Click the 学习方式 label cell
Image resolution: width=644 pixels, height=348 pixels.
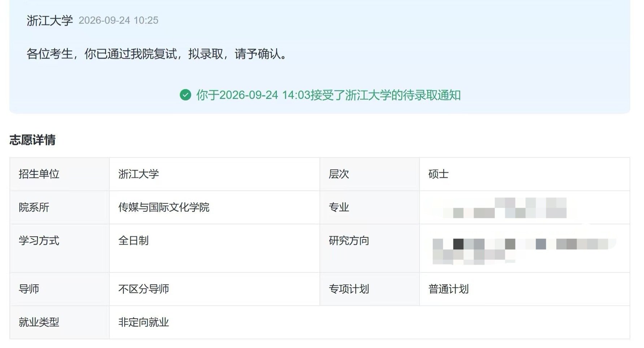coord(60,248)
